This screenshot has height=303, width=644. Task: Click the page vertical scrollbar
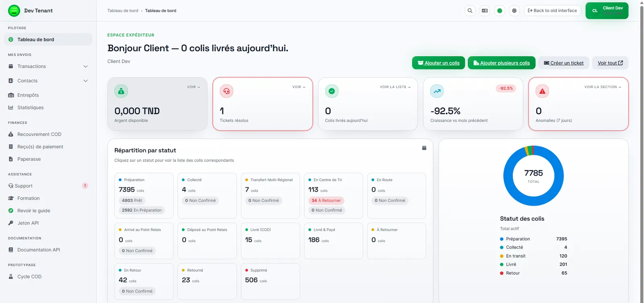[x=642, y=151]
